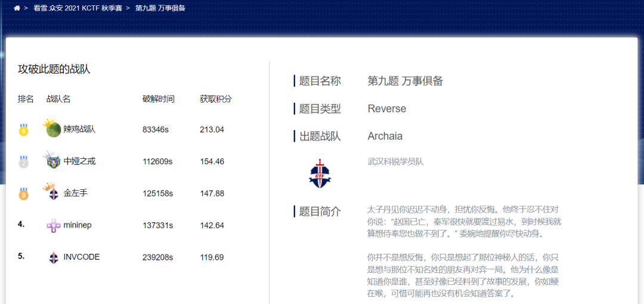Click the bronze third-place medal icon
The width and height of the screenshot is (644, 304).
pos(23,194)
